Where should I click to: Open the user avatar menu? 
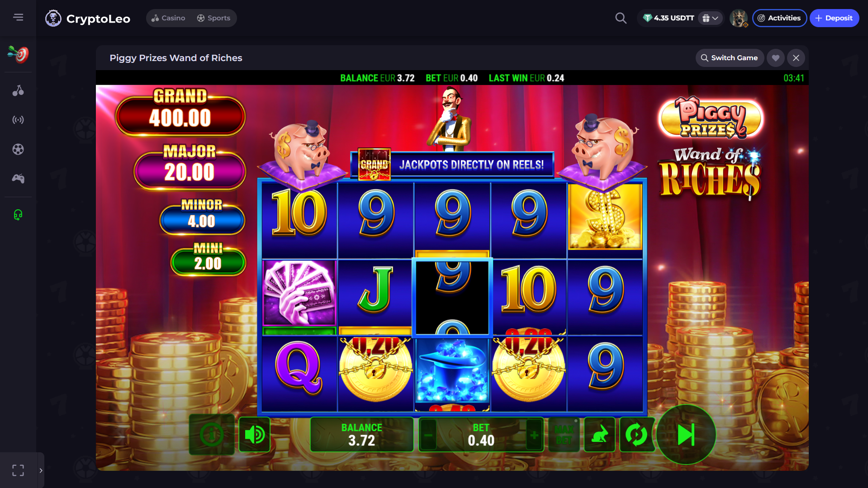(738, 18)
